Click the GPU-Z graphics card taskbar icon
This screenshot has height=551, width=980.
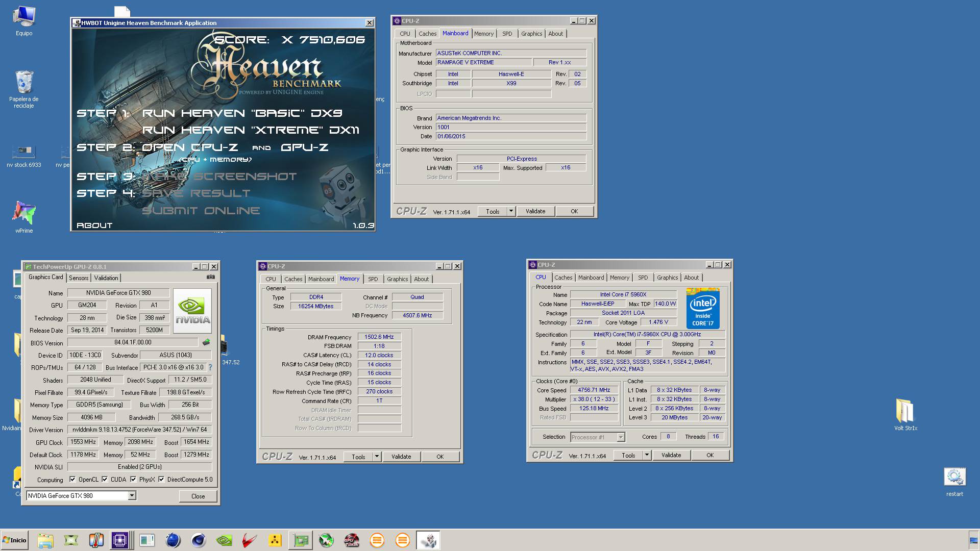pos(301,540)
